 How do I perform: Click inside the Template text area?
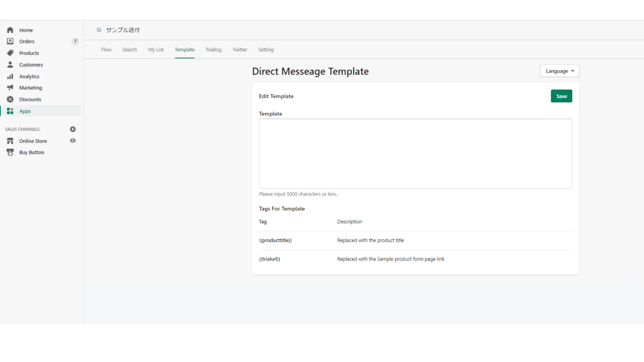tap(415, 154)
